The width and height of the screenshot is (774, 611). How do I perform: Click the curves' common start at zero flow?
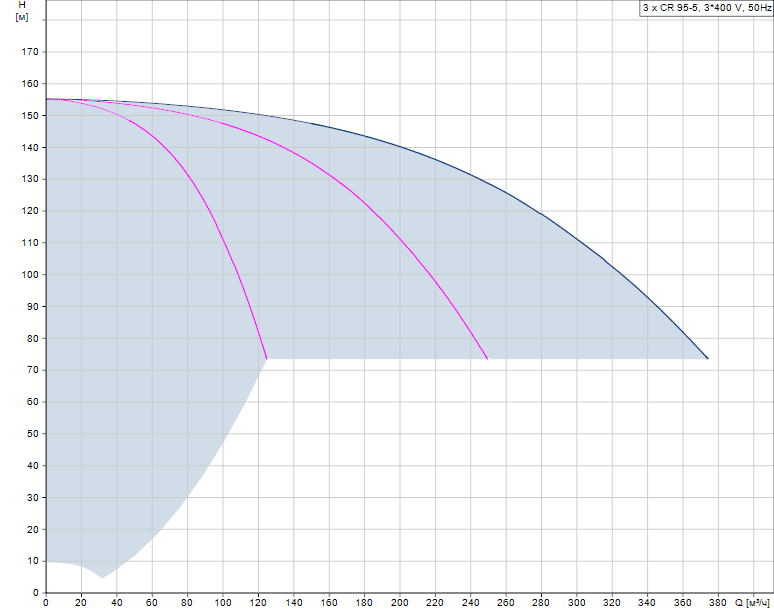pos(46,99)
